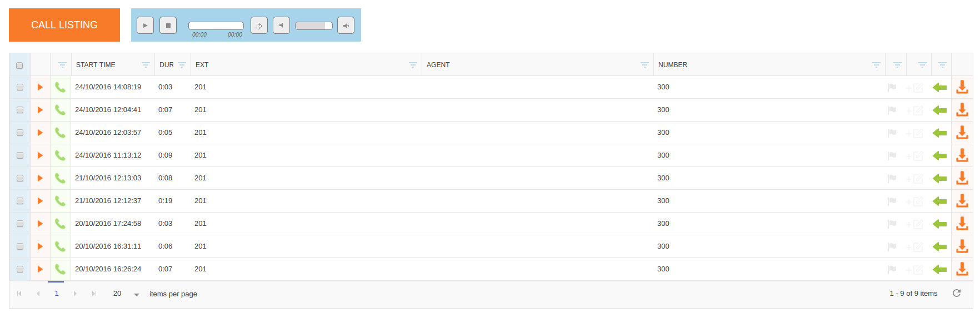
Task: Adjust the audio player volume slider
Action: pyautogui.click(x=313, y=26)
